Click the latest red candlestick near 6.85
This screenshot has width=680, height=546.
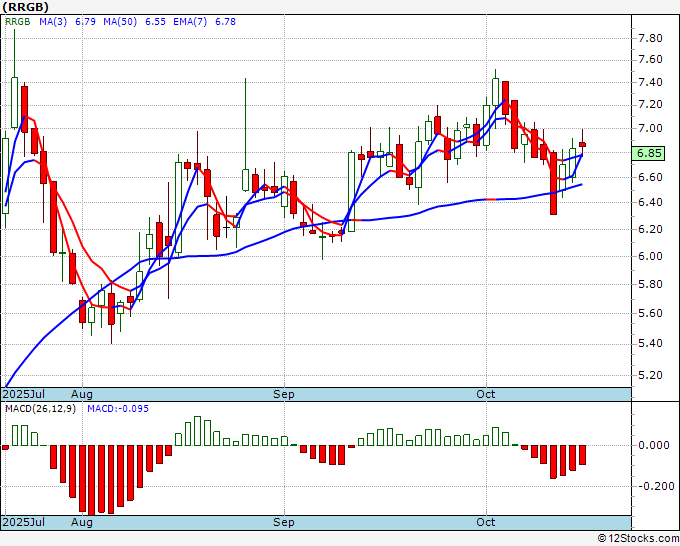point(582,144)
